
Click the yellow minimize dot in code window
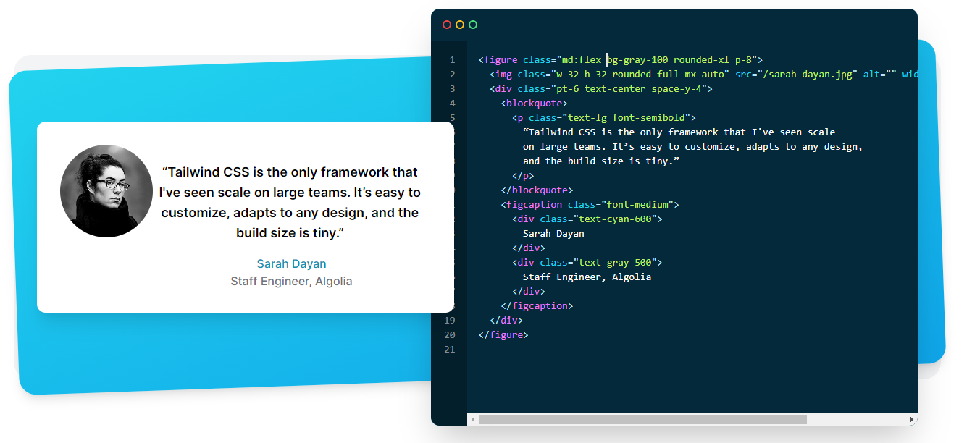[x=460, y=25]
